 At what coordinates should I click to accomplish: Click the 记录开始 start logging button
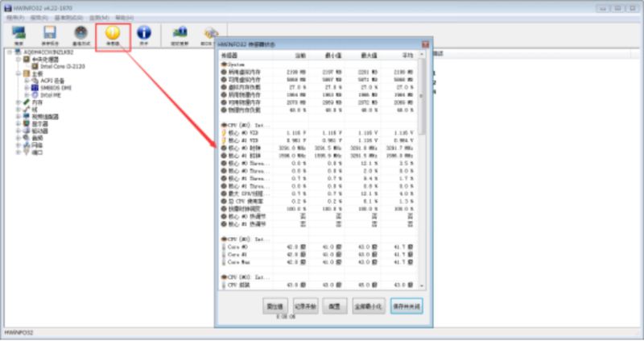coord(306,306)
